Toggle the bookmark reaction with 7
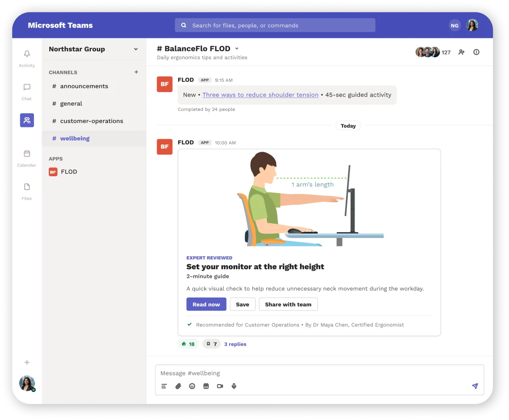Viewport: 509px width, 420px height. click(x=211, y=344)
